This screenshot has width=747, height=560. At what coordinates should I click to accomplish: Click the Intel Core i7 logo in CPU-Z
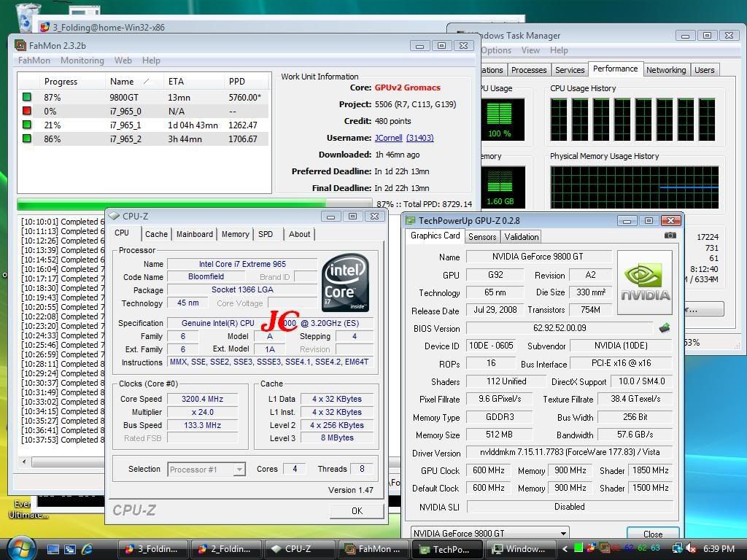[345, 282]
